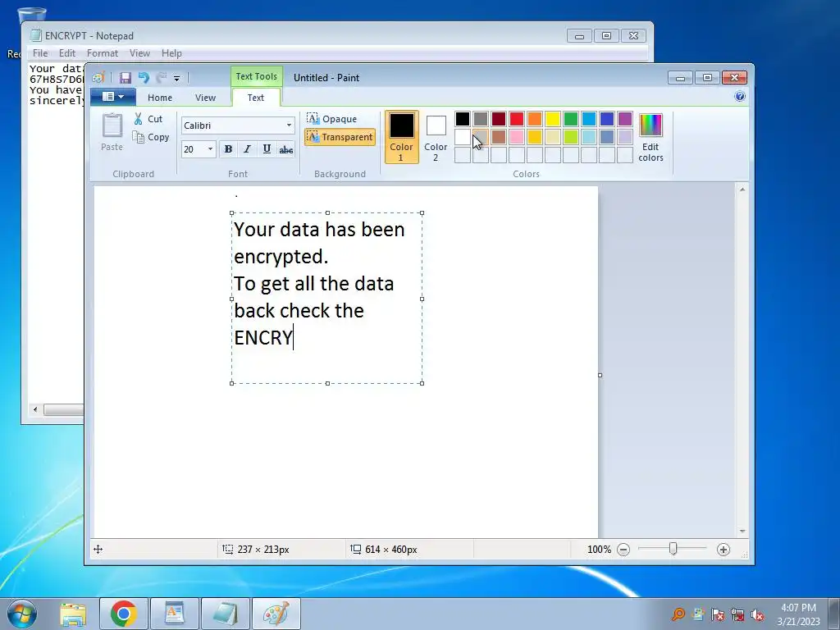
Task: Pick the pink color swatch in the second row
Action: pos(517,137)
